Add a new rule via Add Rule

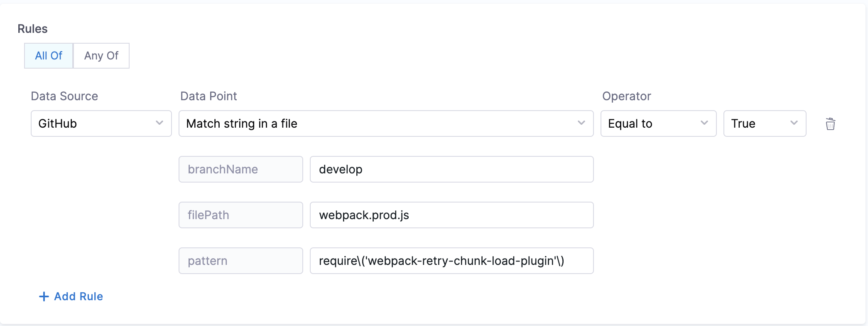click(x=78, y=296)
